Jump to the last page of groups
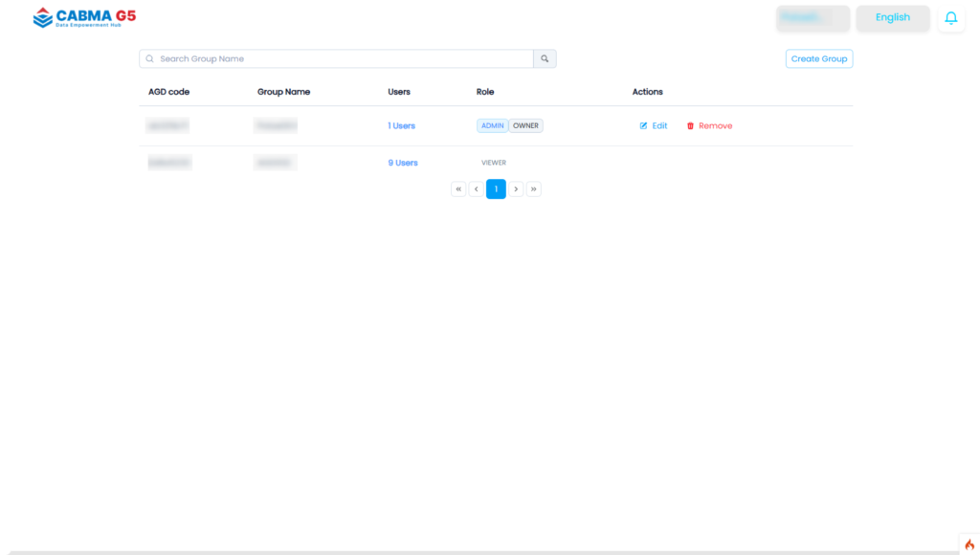Viewport: 980px width, 555px height. coord(534,189)
